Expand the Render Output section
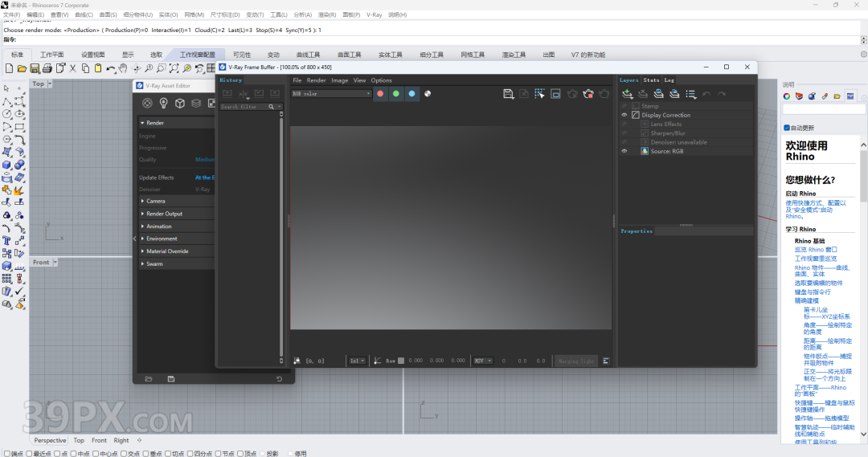 pos(164,214)
